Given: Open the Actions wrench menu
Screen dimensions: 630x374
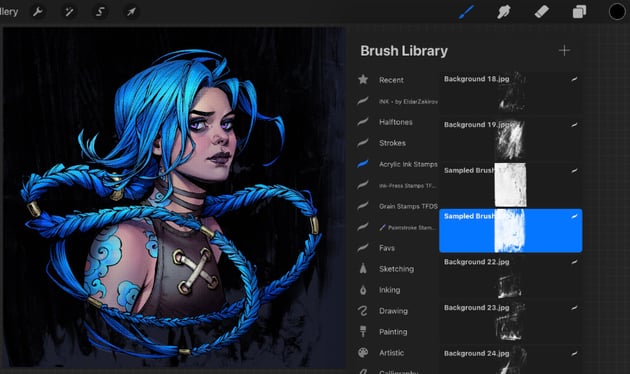Looking at the screenshot, I should coord(38,12).
